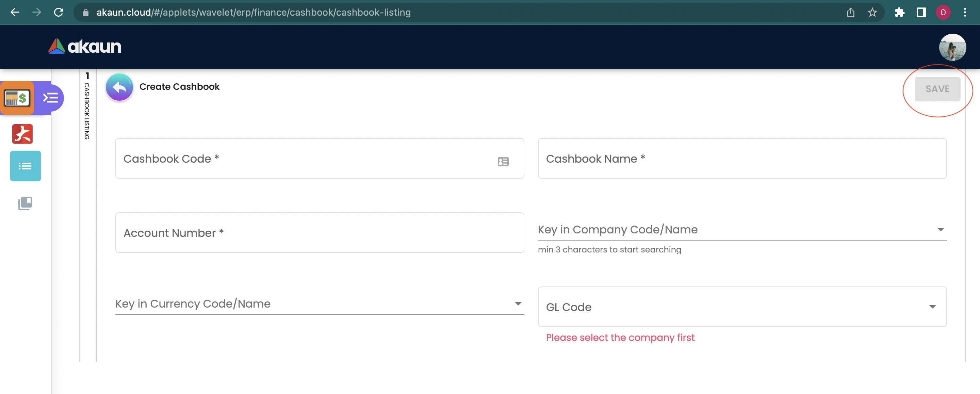Image resolution: width=980 pixels, height=394 pixels.
Task: Select the blue list view icon
Action: point(25,166)
